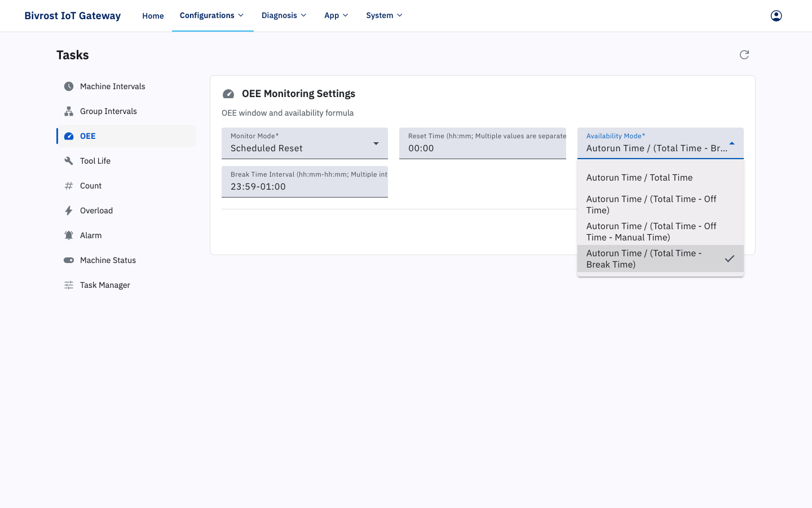Select Autorun Time / (Total Time - Break Time)
The height and width of the screenshot is (508, 812).
tap(660, 259)
